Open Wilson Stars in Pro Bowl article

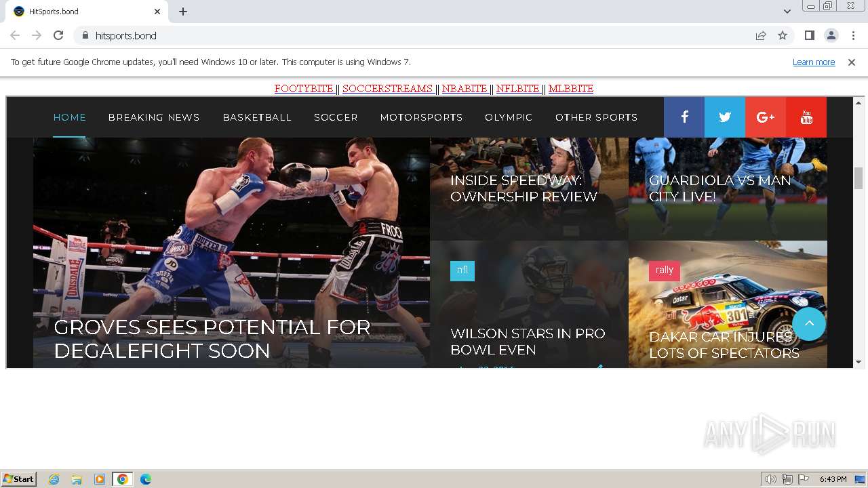click(528, 342)
